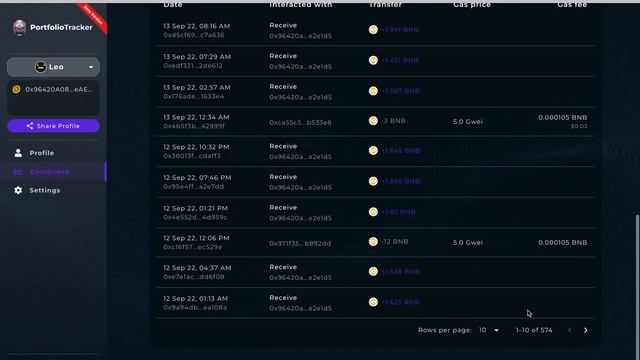The height and width of the screenshot is (360, 640).
Task: Click address 0x971f35...b892dd
Action: click(300, 243)
